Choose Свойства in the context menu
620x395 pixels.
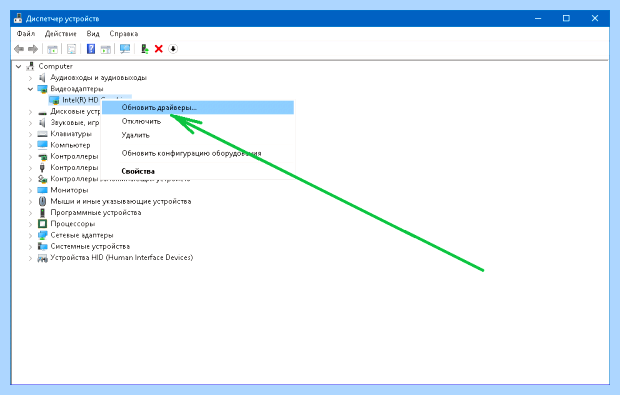pos(198,171)
